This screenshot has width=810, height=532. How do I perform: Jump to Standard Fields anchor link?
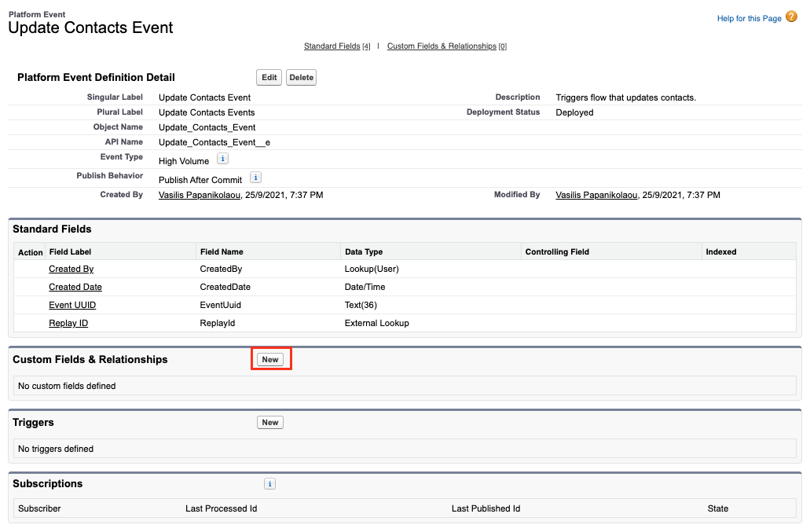point(332,46)
